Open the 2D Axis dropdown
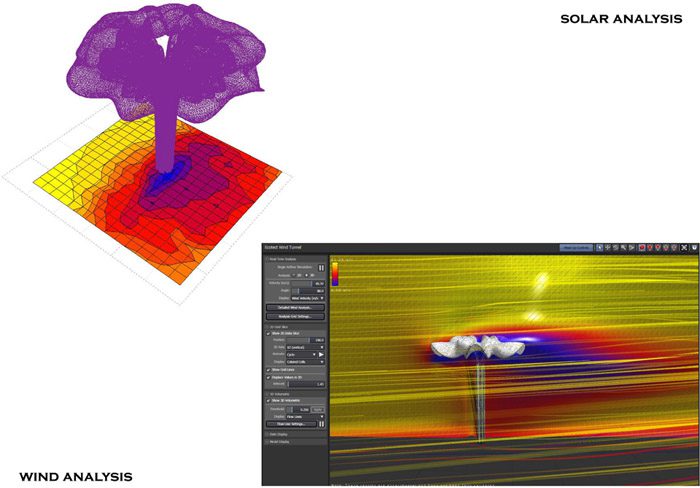 (304, 347)
